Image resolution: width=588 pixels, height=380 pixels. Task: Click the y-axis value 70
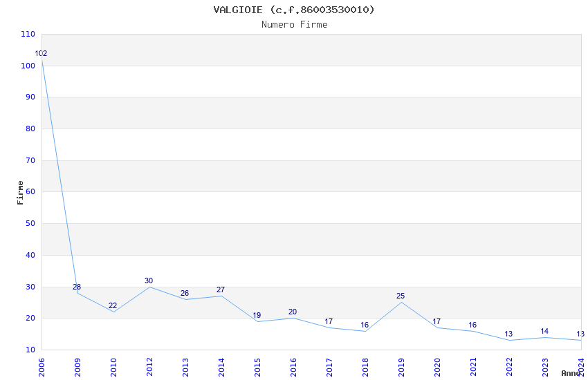click(30, 160)
